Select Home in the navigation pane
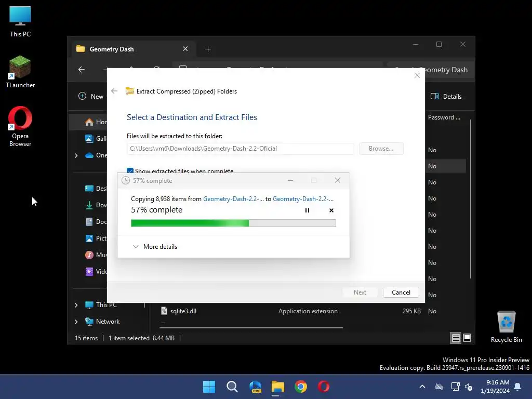Image resolution: width=532 pixels, height=399 pixels. (96, 122)
